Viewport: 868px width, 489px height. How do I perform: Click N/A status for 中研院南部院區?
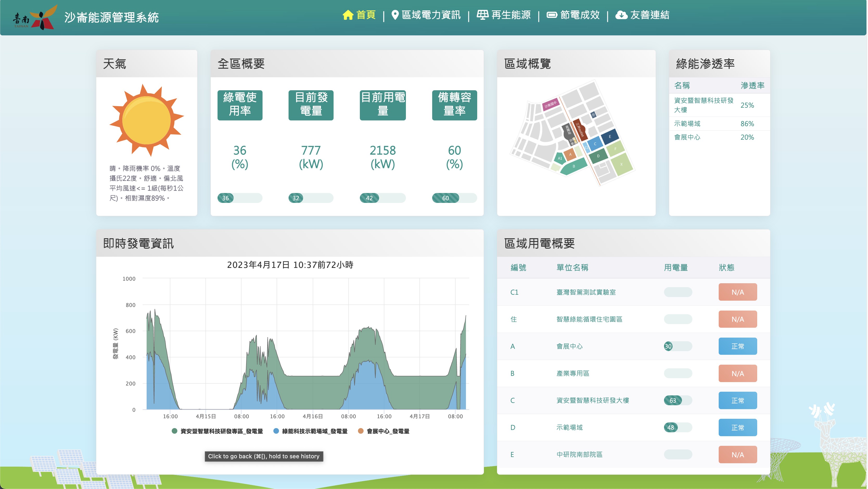738,455
